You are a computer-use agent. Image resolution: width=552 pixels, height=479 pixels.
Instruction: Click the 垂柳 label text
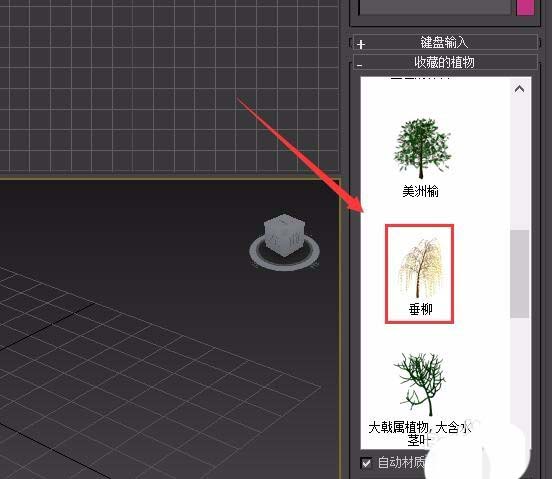[x=421, y=309]
